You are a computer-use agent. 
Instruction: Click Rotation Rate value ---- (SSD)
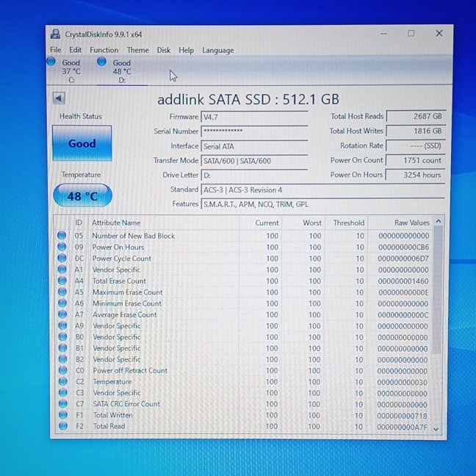[416, 145]
